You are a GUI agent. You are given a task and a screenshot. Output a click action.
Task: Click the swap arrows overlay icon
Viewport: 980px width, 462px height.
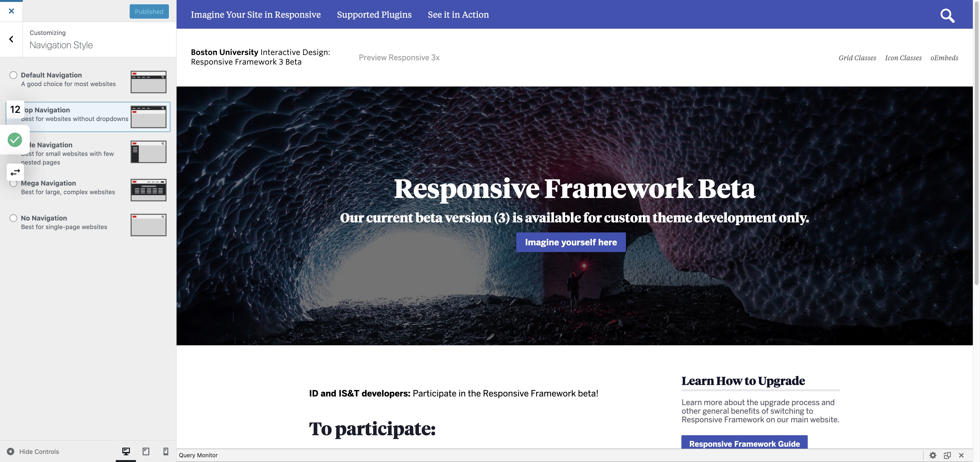[15, 172]
